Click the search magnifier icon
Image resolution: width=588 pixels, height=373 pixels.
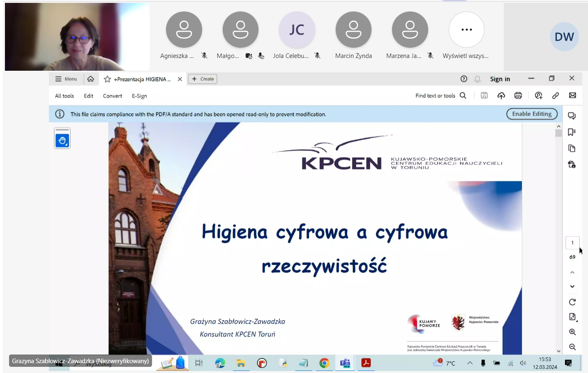click(463, 95)
